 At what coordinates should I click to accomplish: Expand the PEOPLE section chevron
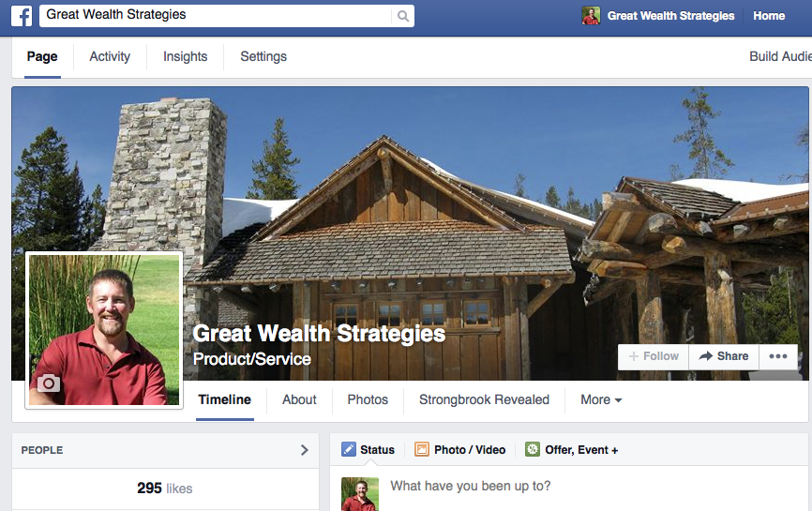pyautogui.click(x=305, y=450)
